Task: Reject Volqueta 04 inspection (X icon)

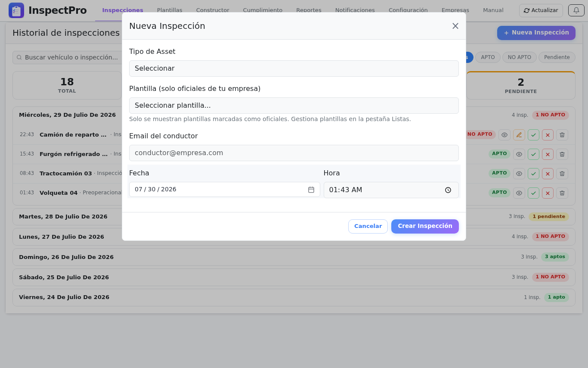Action: [x=548, y=193]
